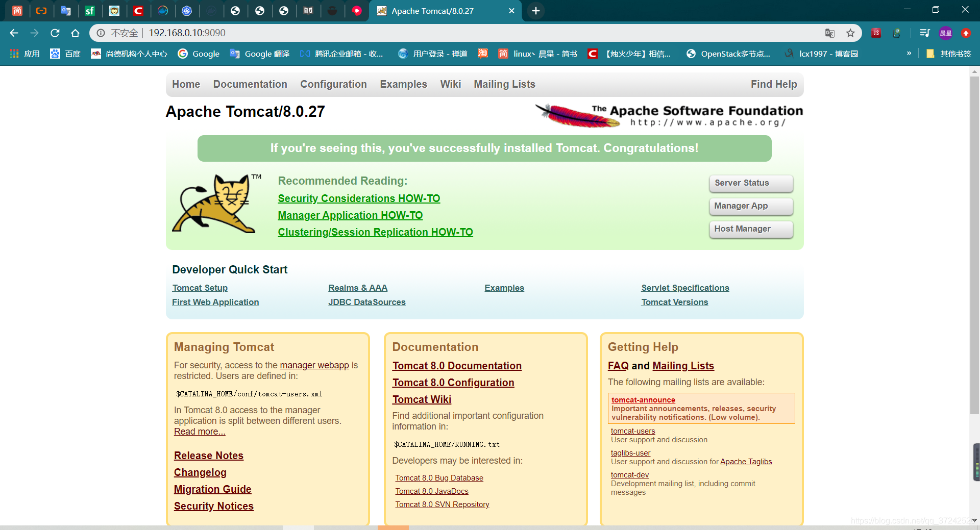
Task: Open the tomcat-announce mailing list link
Action: pyautogui.click(x=643, y=400)
